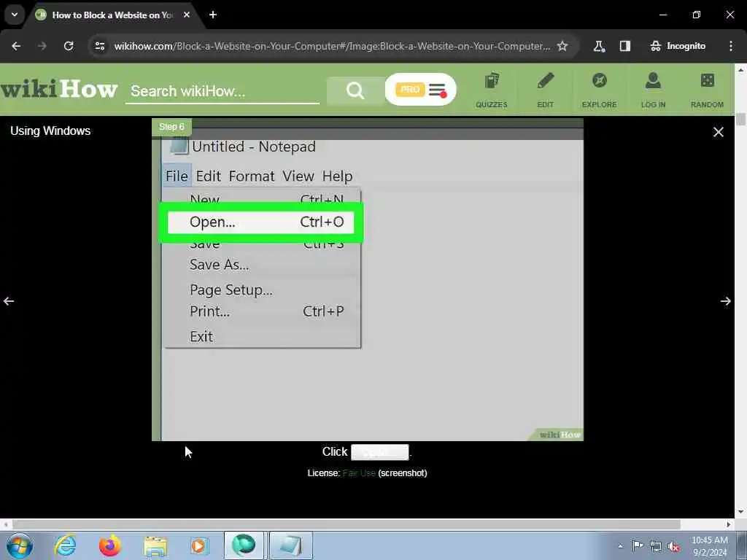The width and height of the screenshot is (747, 560).
Task: Close the image lightbox with X
Action: [719, 132]
